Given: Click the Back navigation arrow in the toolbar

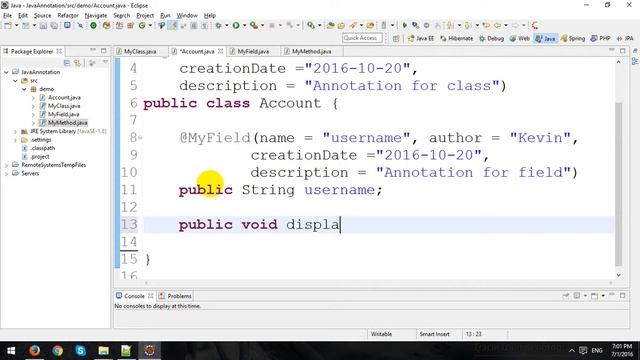Looking at the screenshot, I should coord(497,25).
